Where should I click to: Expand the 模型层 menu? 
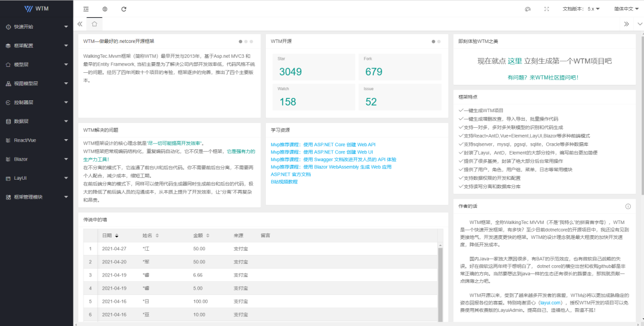(x=36, y=64)
